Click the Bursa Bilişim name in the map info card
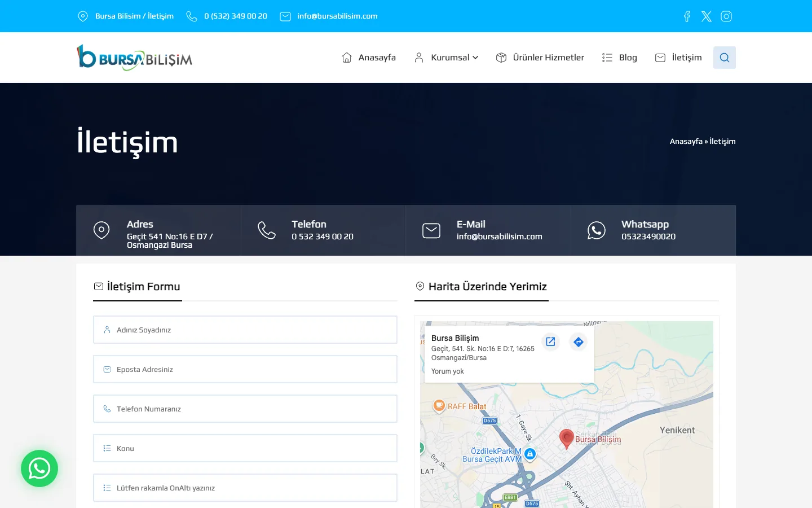 [x=455, y=338]
